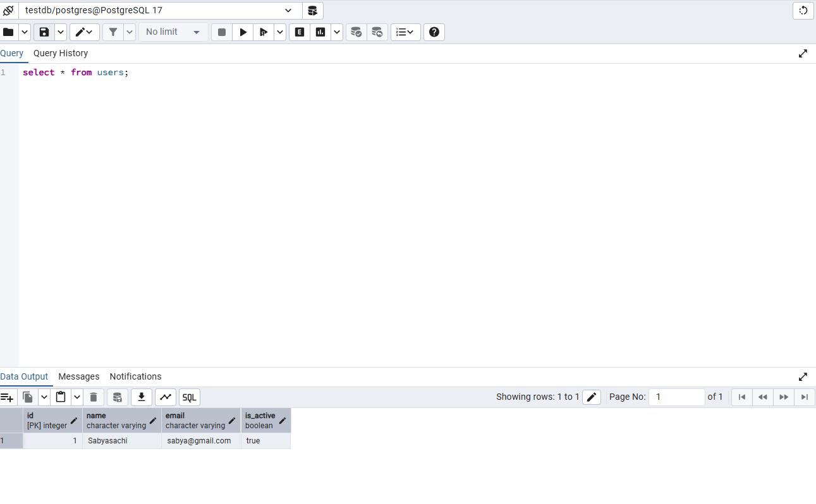Stop the running query

point(222,32)
